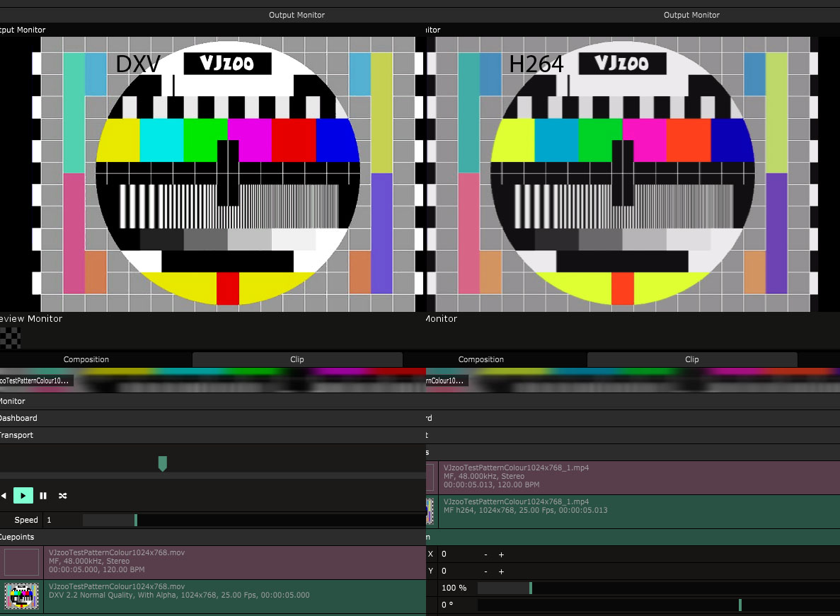Click the minus stepper for X position
840x616 pixels.
click(x=485, y=554)
